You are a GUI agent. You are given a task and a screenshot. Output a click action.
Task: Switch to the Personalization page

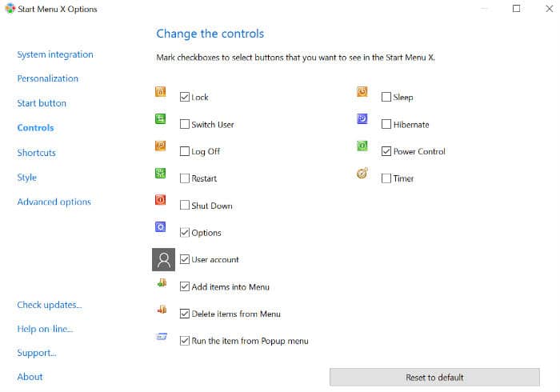pos(48,78)
